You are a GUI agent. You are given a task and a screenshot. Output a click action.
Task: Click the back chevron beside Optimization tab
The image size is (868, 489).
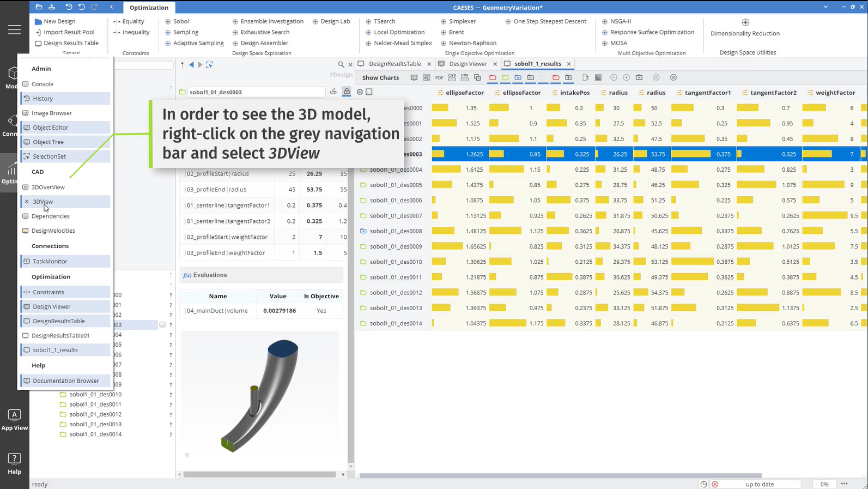[112, 7]
